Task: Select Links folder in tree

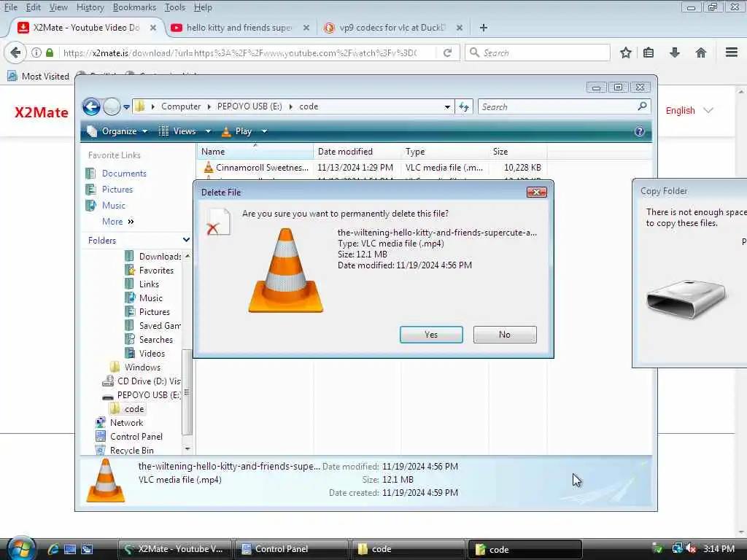Action: click(142, 284)
